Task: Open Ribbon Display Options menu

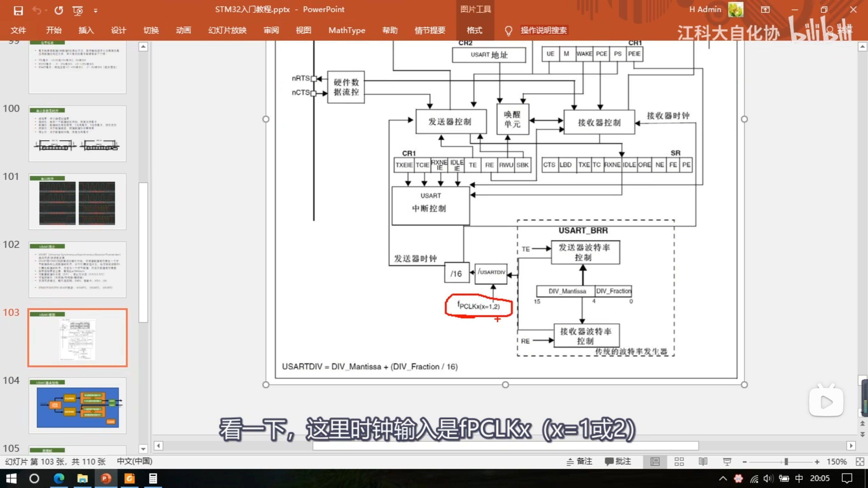Action: point(765,9)
